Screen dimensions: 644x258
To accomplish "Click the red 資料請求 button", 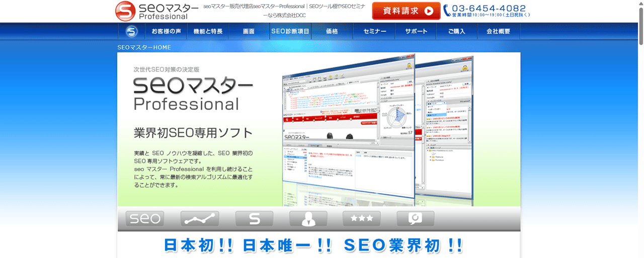I will point(406,11).
